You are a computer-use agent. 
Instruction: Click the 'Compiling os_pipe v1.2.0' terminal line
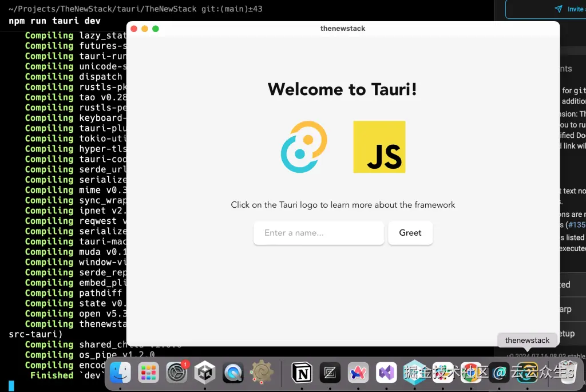pos(90,355)
